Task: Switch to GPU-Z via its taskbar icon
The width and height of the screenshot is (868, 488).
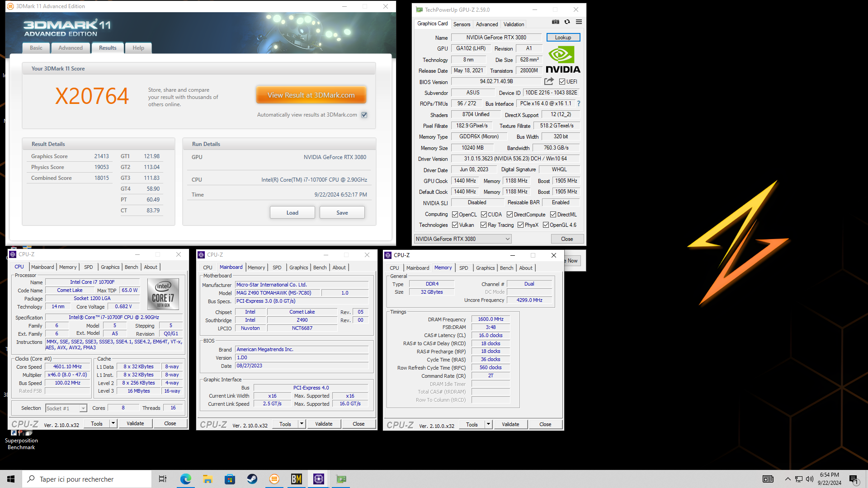Action: 341,479
